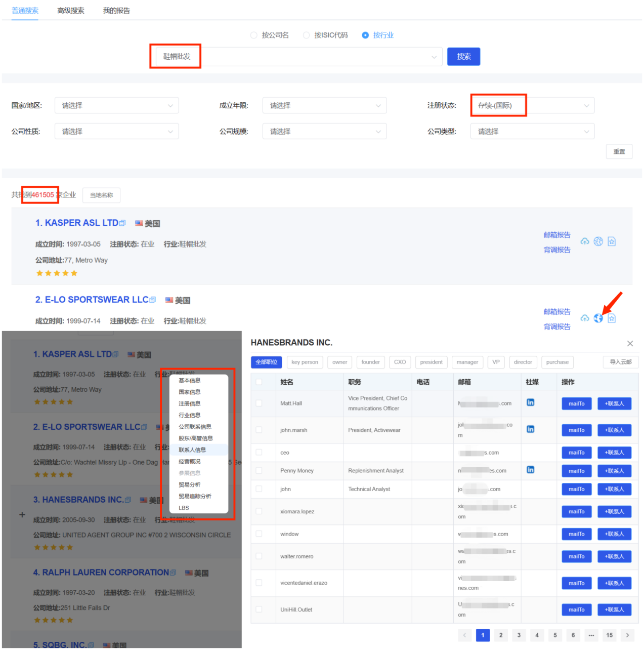Viewport: 644px width, 650px height.
Task: Click the 当地名称 button
Action: [102, 195]
